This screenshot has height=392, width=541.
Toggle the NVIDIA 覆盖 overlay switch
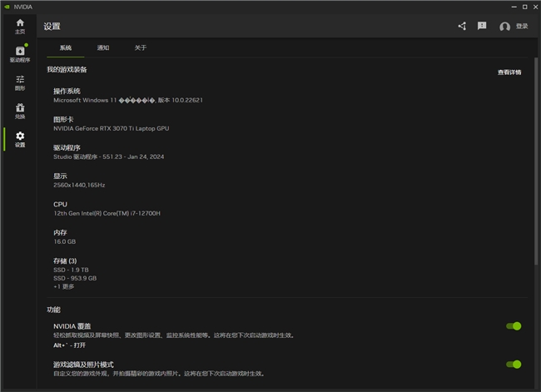(x=514, y=326)
